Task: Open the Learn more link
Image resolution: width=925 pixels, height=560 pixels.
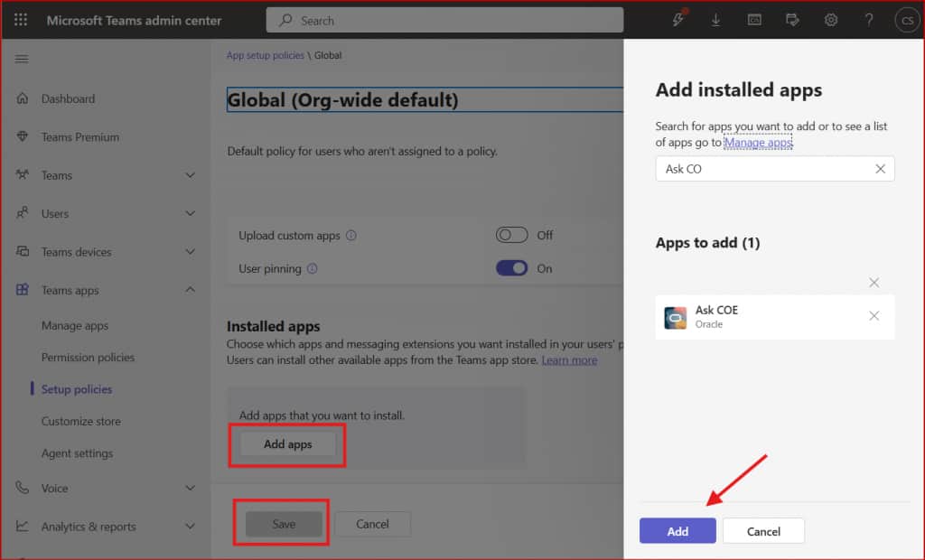Action: (x=569, y=360)
